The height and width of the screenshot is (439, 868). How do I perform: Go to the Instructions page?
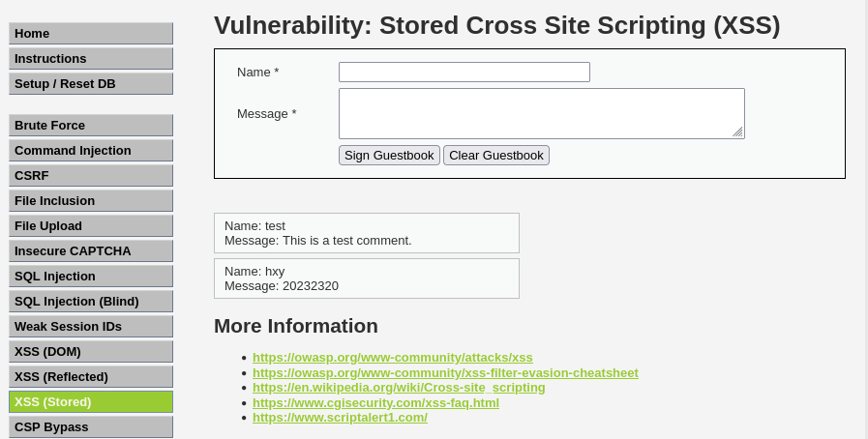tap(91, 59)
